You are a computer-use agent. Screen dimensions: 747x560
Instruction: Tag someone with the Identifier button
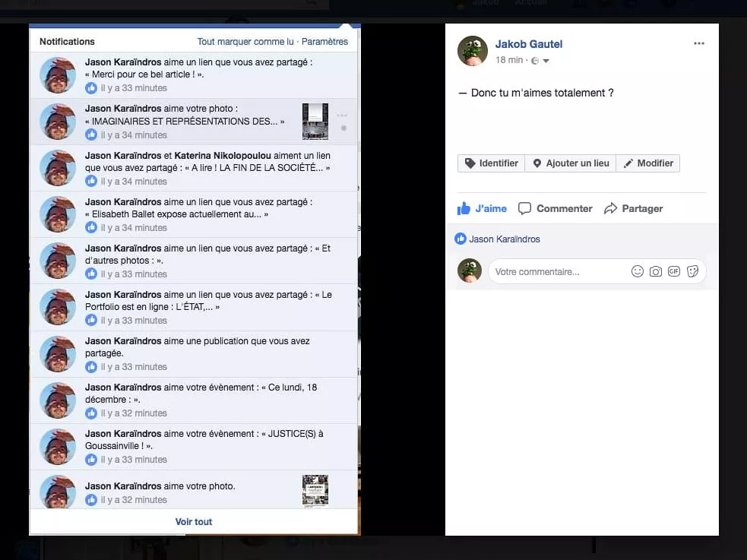click(491, 163)
